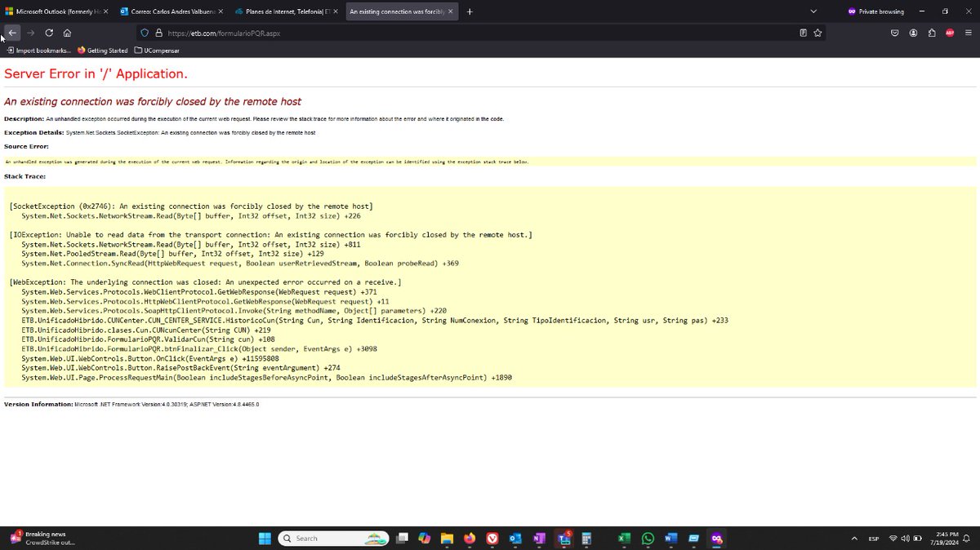Close the Planes de internet tab

tap(335, 11)
